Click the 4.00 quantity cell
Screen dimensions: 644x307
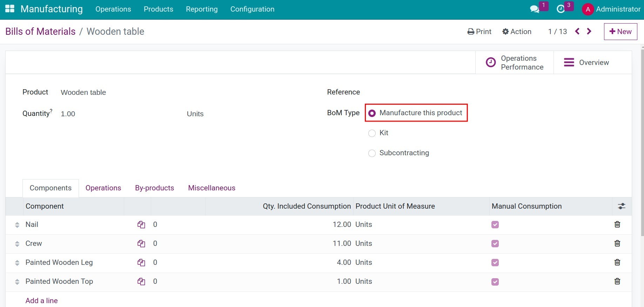point(344,262)
